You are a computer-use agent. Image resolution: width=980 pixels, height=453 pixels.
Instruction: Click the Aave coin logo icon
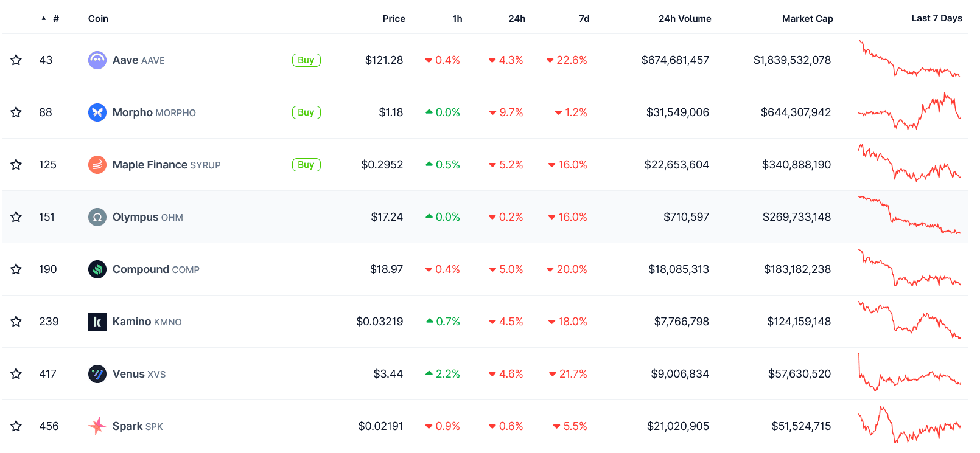[97, 60]
